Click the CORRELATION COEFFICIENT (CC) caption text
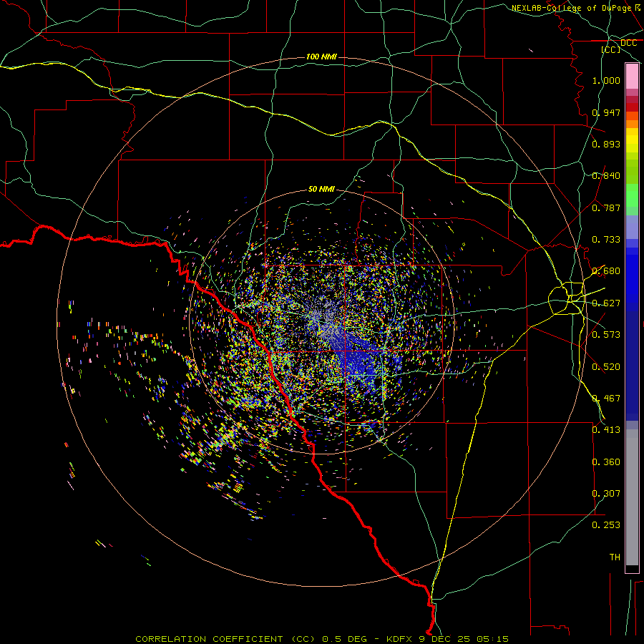644x644 pixels. point(225,639)
